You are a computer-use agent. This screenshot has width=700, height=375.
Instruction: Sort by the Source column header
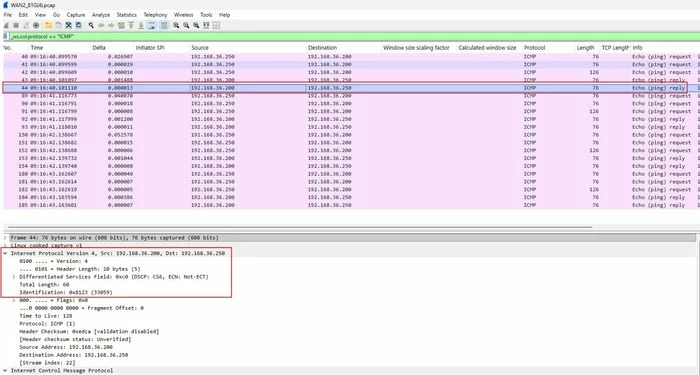tap(200, 48)
